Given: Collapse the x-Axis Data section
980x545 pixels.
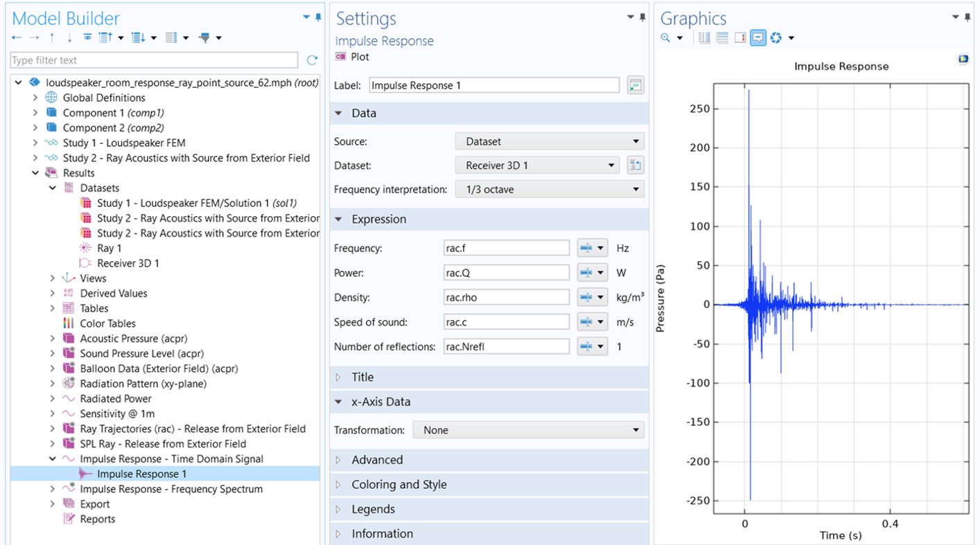Looking at the screenshot, I should click(x=339, y=402).
